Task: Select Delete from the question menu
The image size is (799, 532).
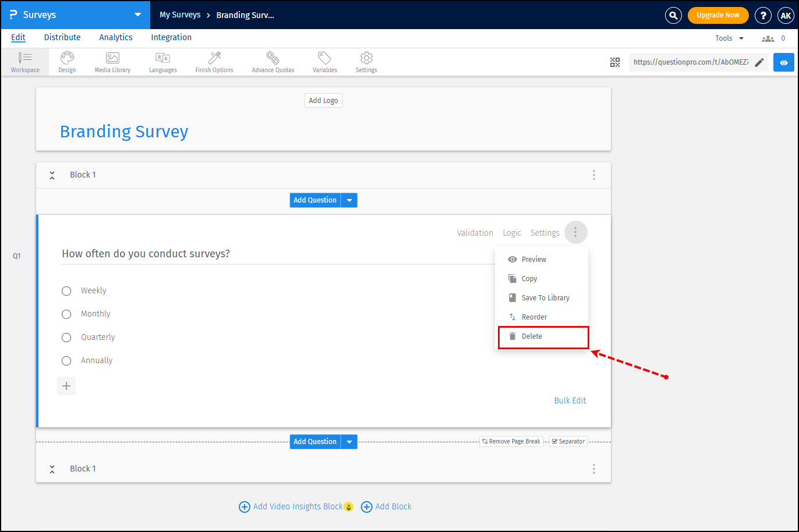Action: point(531,336)
